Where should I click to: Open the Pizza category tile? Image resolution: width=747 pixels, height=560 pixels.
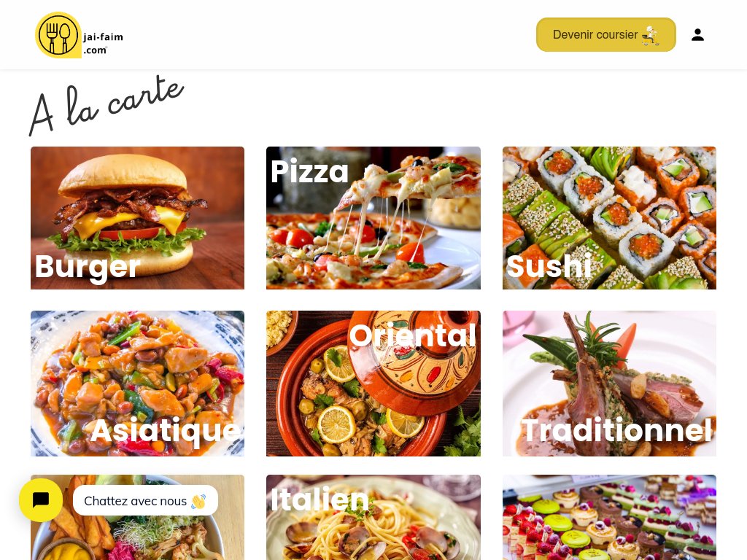click(x=373, y=218)
